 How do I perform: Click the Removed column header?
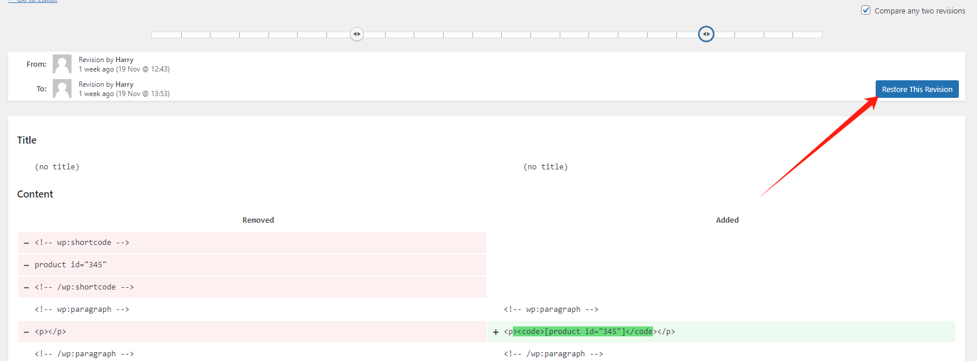click(258, 220)
